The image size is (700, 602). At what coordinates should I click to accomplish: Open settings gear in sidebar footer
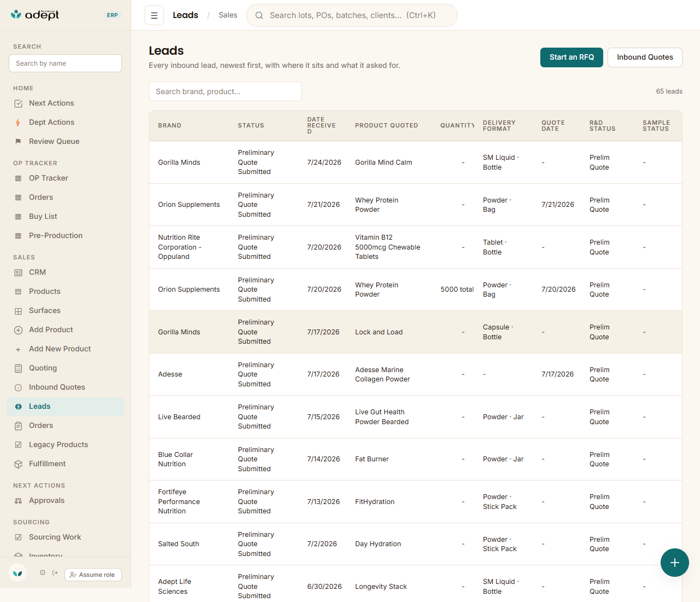pyautogui.click(x=43, y=572)
